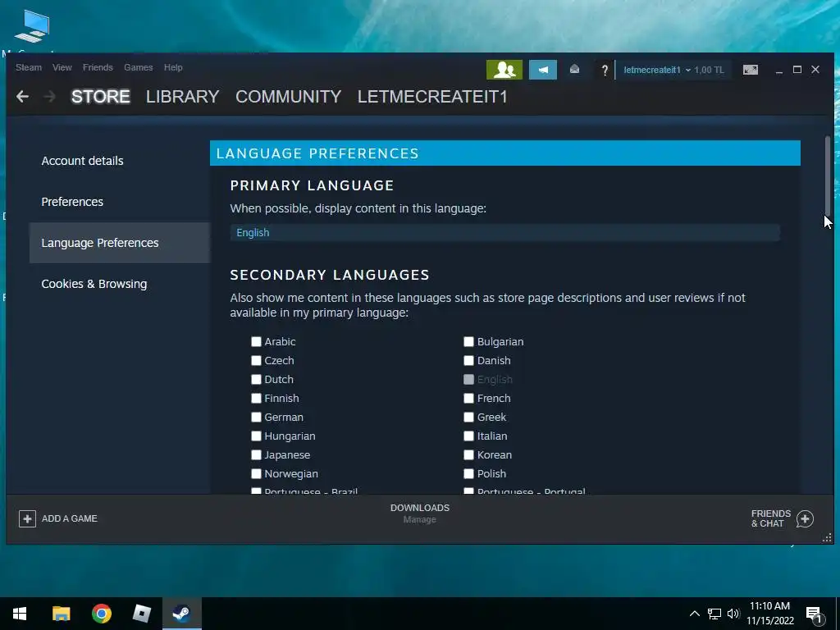Open the LETMECREATEIT1 profile tab
Screen dimensions: 840x630
(432, 97)
